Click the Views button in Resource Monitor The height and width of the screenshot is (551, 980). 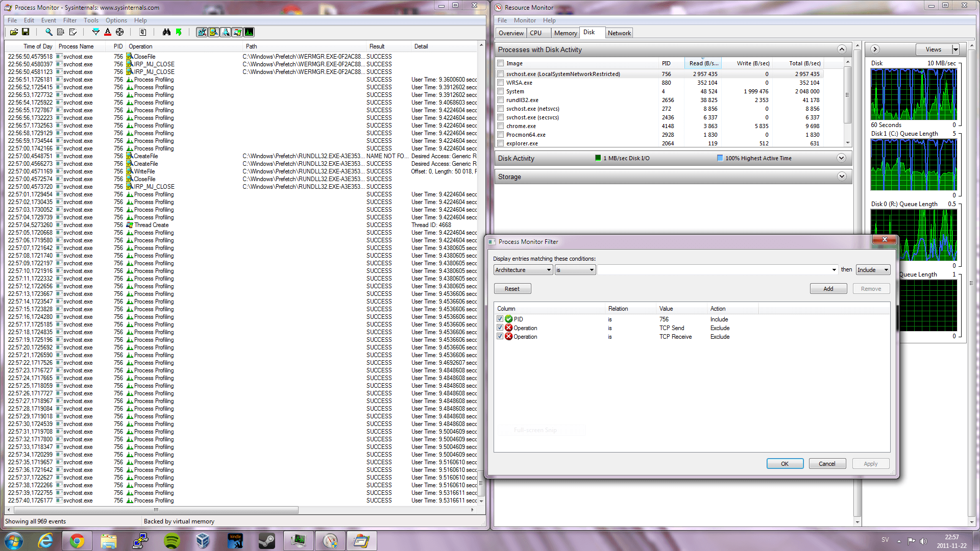pos(934,49)
